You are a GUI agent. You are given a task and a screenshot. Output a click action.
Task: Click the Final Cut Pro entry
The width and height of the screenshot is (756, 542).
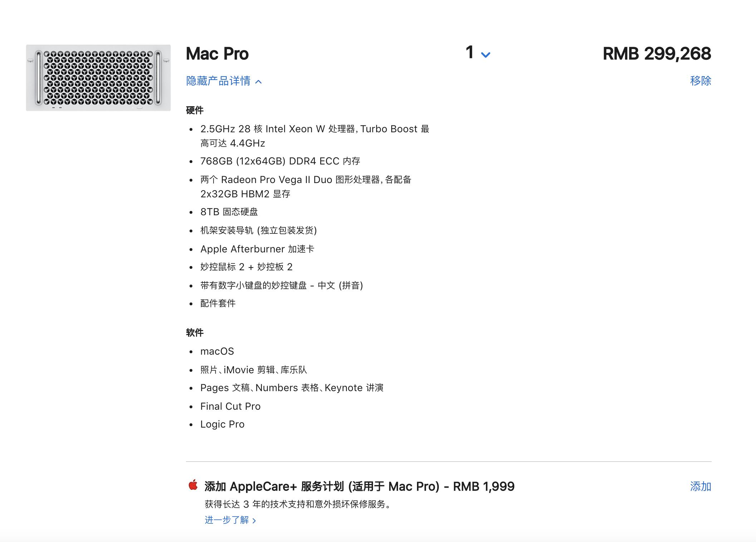point(231,406)
